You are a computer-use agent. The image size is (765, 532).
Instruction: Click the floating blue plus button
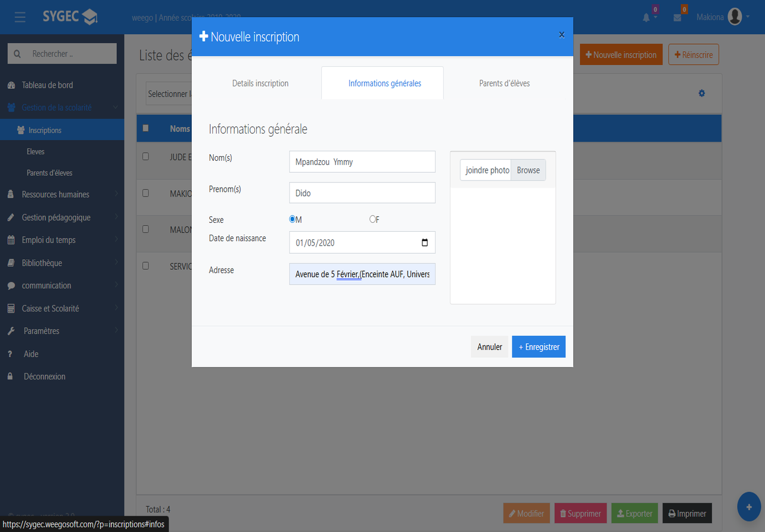point(749,506)
